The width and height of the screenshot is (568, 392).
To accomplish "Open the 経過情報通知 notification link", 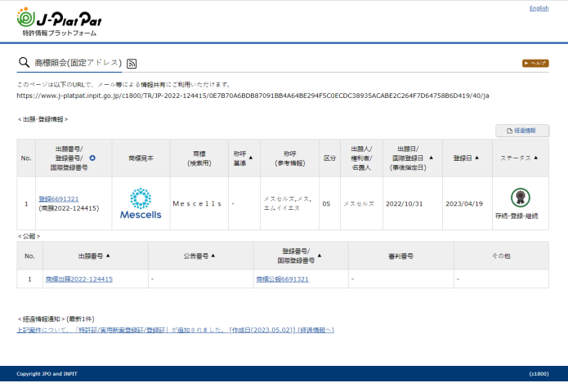I will coord(176,330).
